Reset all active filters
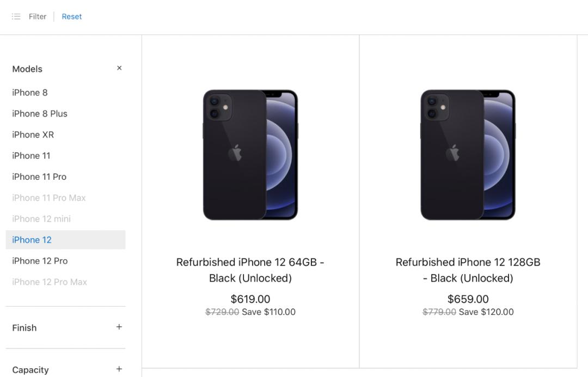This screenshot has width=588, height=377. [71, 16]
